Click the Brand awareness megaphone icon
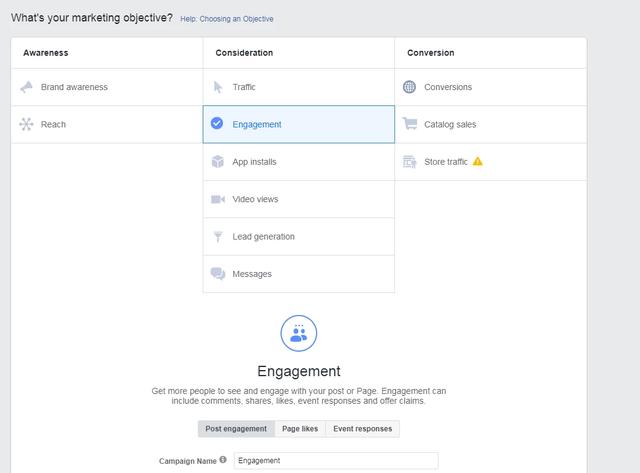Image resolution: width=640 pixels, height=473 pixels. tap(26, 87)
